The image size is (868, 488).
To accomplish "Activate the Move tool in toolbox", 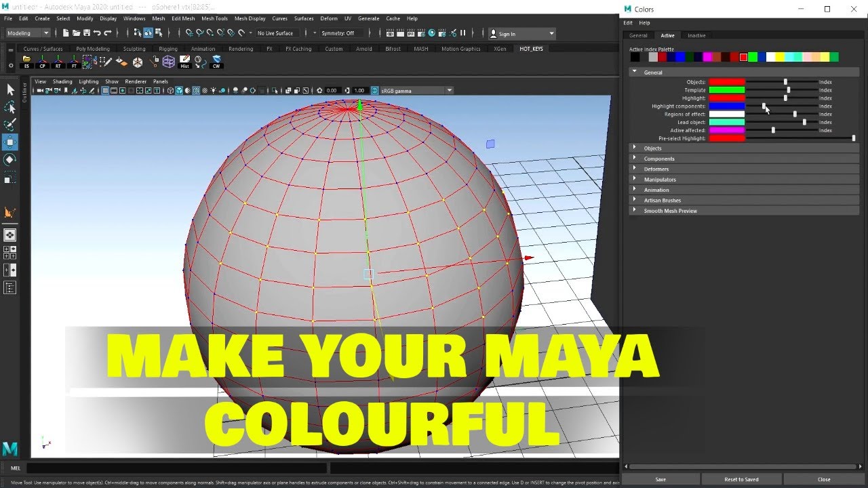I will coord(10,142).
